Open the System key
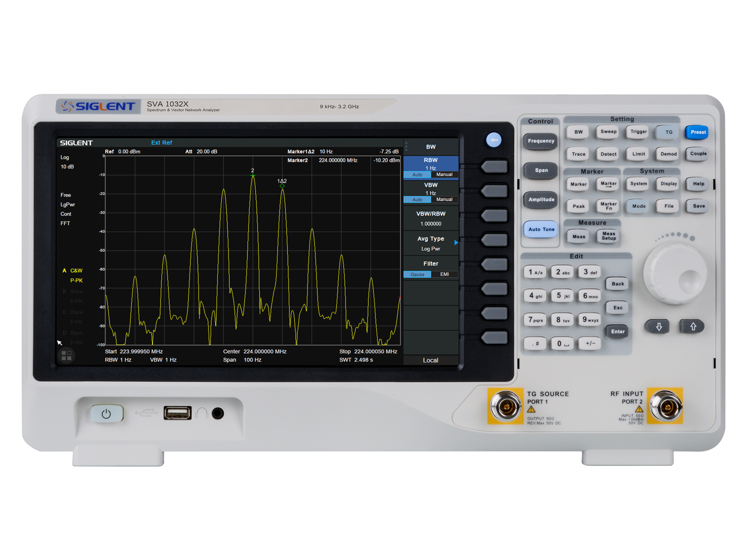 [x=638, y=184]
